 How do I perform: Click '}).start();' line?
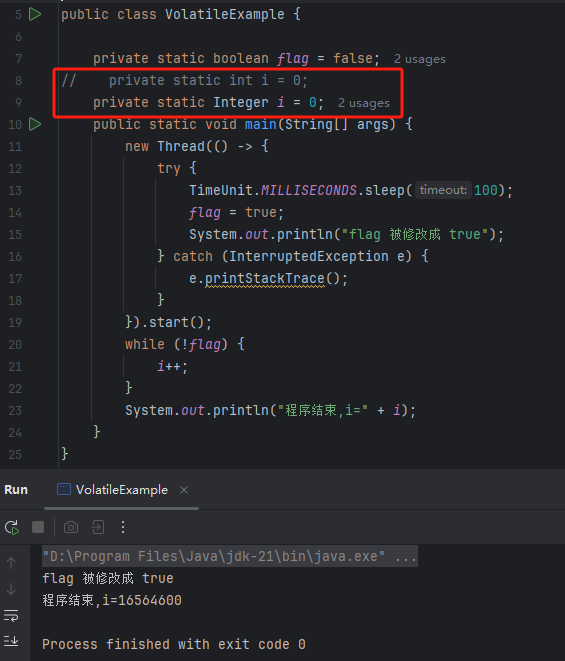click(x=168, y=322)
